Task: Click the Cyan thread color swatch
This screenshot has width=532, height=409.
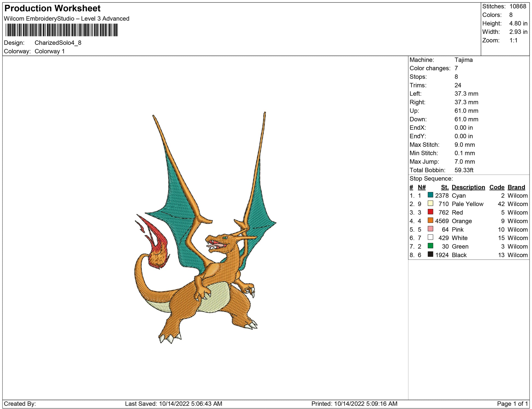Action: click(x=430, y=195)
